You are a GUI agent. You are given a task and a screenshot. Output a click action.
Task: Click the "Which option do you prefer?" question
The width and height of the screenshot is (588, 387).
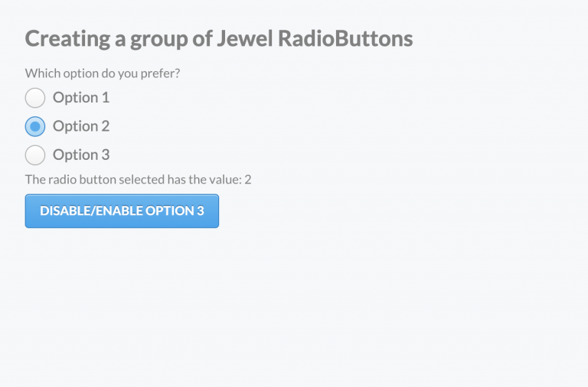[x=108, y=73]
